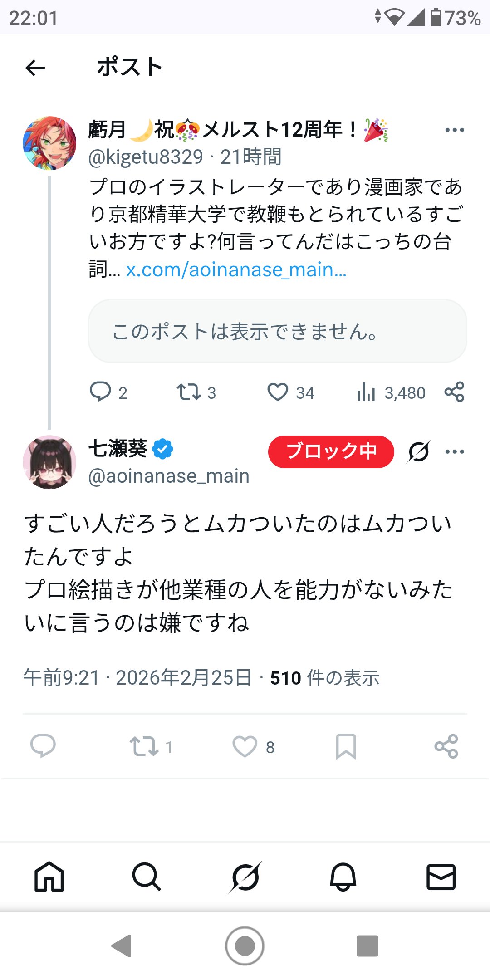The height and width of the screenshot is (980, 490).
Task: View analytics showing 3,480 views
Action: [367, 392]
